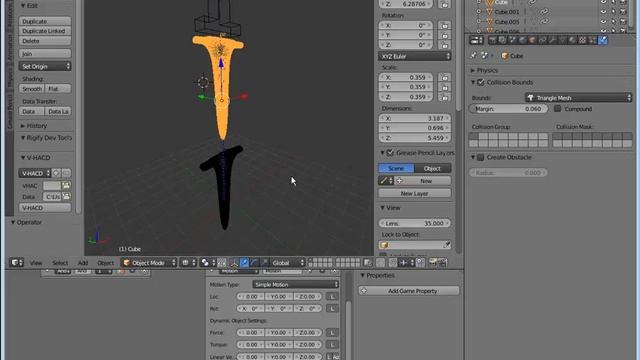The width and height of the screenshot is (640, 360).
Task: Open the Physics properties tab
Action: [x=602, y=40]
